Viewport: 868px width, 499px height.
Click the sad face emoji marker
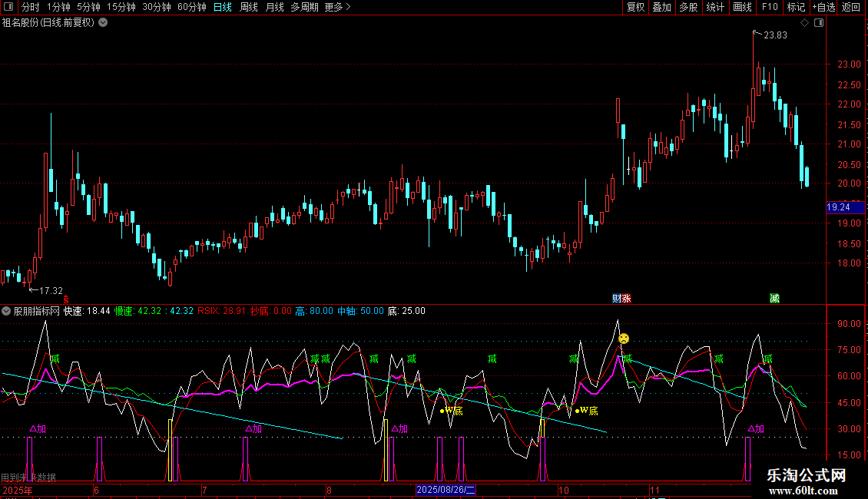(624, 338)
